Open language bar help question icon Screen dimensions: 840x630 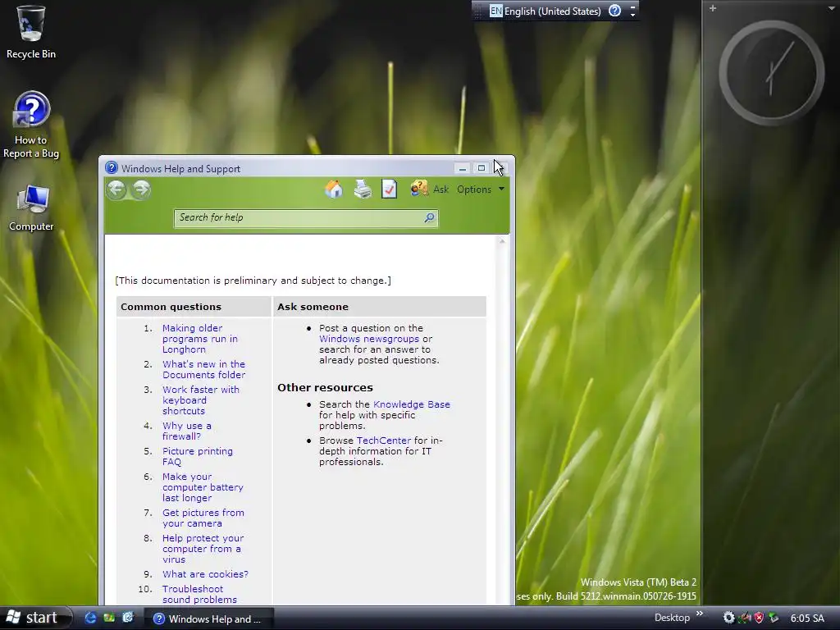point(614,11)
